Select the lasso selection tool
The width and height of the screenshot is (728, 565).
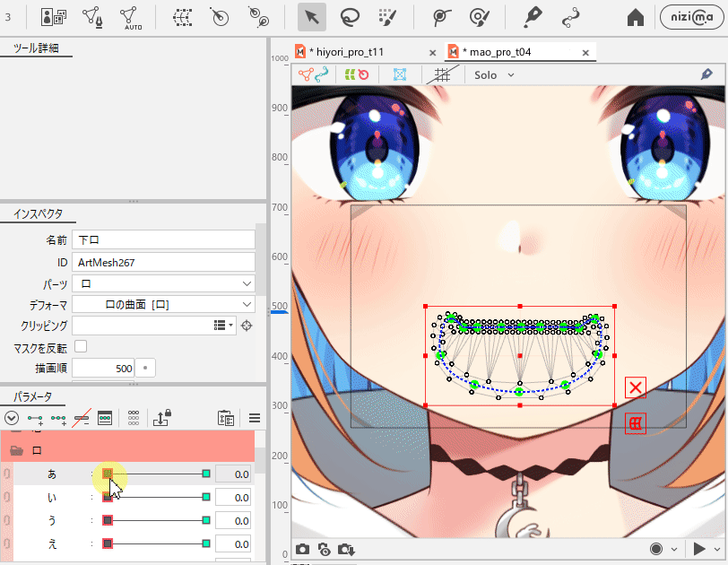tap(350, 16)
